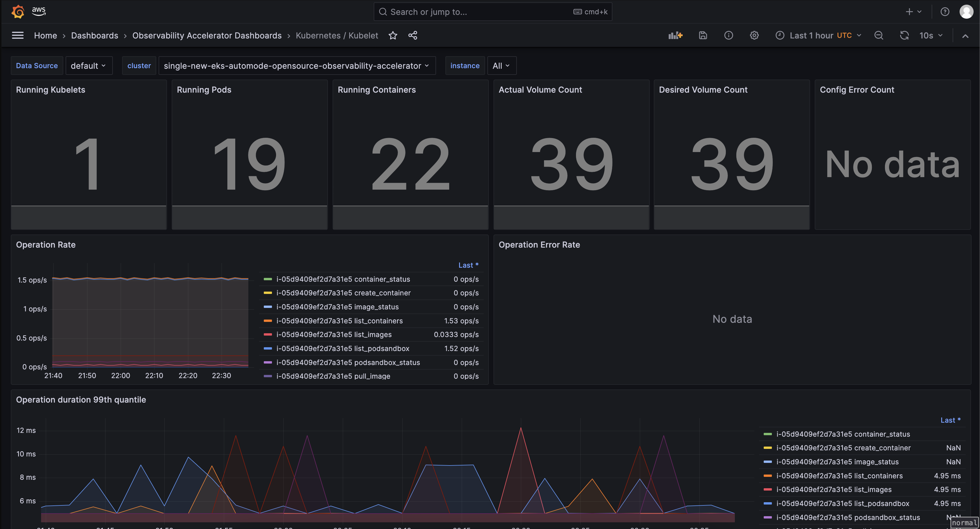
Task: Open the dashboard share options
Action: coord(413,35)
